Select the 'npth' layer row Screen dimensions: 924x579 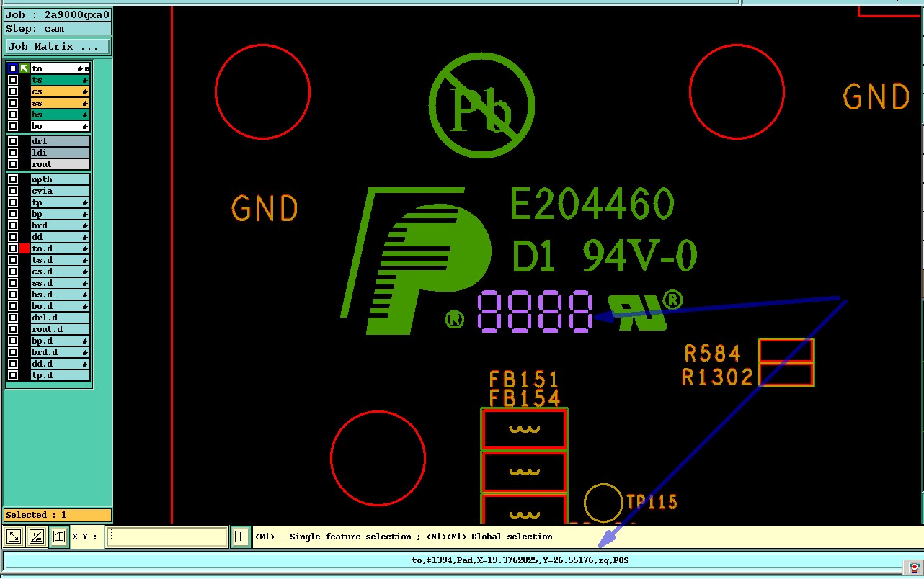click(60, 179)
